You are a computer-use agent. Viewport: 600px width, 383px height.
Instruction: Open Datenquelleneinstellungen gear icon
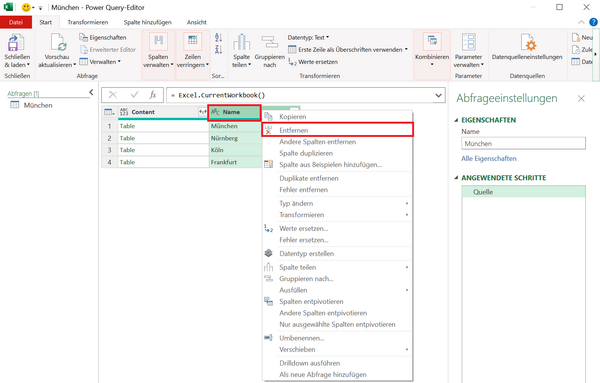point(527,42)
